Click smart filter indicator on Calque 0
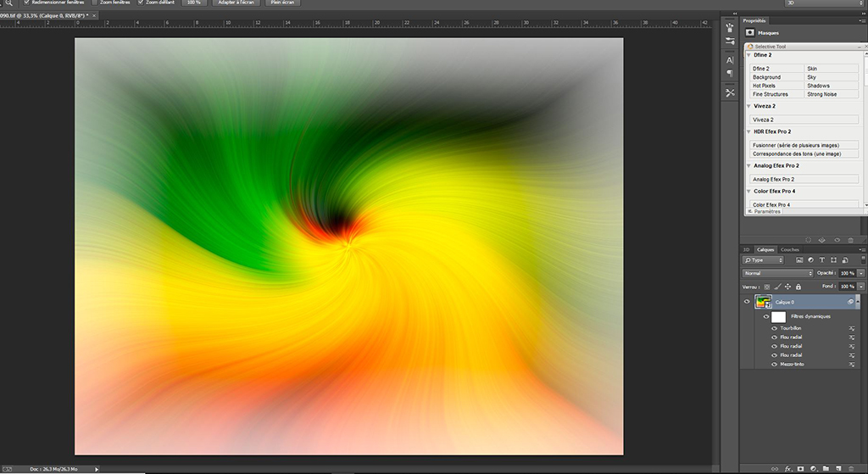 coord(851,302)
